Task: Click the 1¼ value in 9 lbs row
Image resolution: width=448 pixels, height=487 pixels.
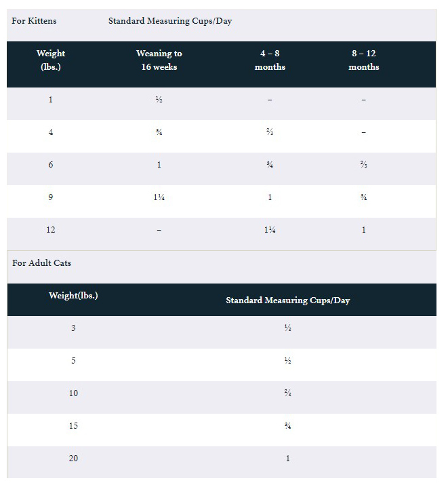Action: tap(159, 197)
